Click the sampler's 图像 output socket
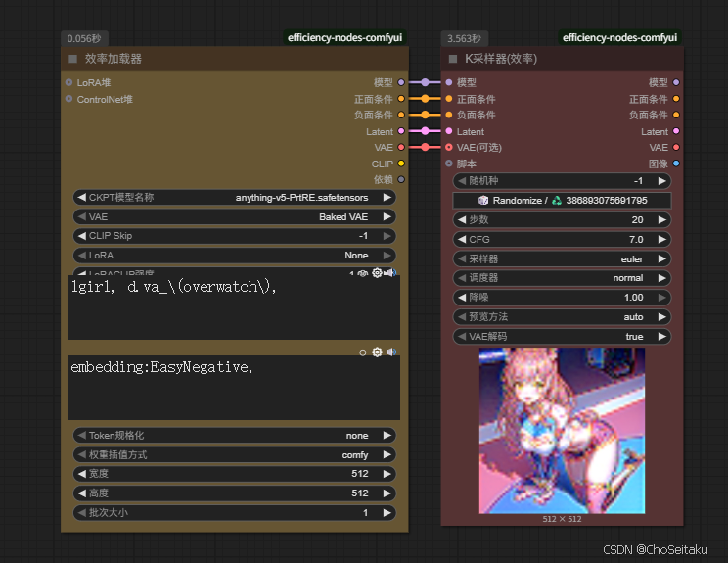 click(676, 164)
